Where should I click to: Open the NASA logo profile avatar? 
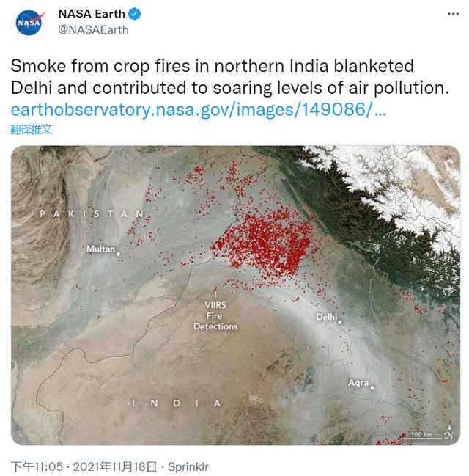click(x=29, y=22)
